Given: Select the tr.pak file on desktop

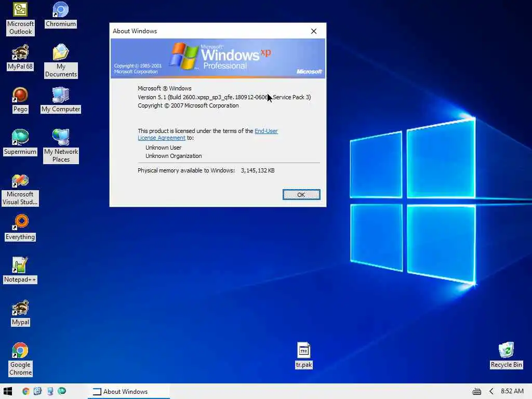Looking at the screenshot, I should 303,355.
